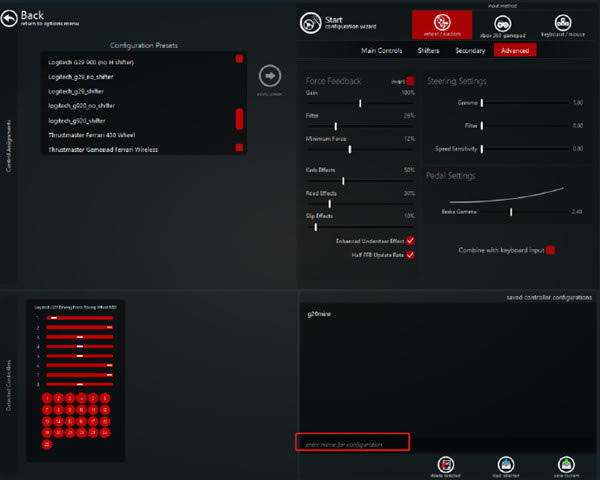
Task: Select g29mine saved configuration
Action: (x=320, y=314)
